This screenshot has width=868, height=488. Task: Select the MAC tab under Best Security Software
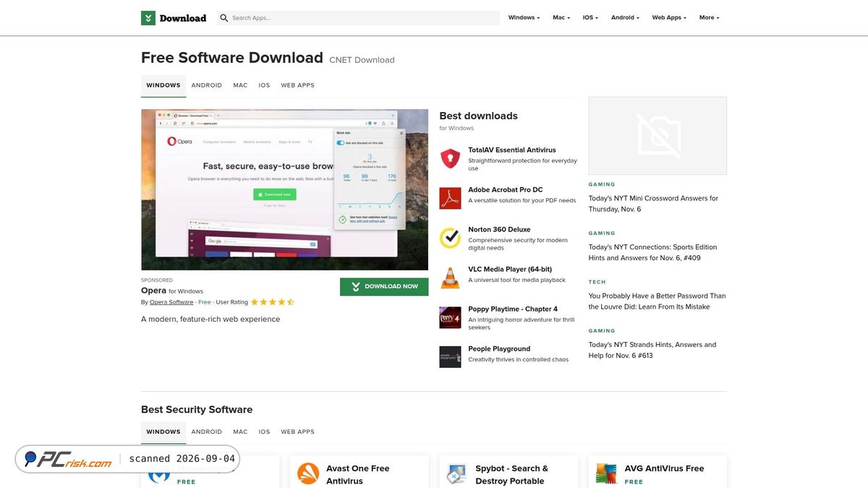[240, 432]
